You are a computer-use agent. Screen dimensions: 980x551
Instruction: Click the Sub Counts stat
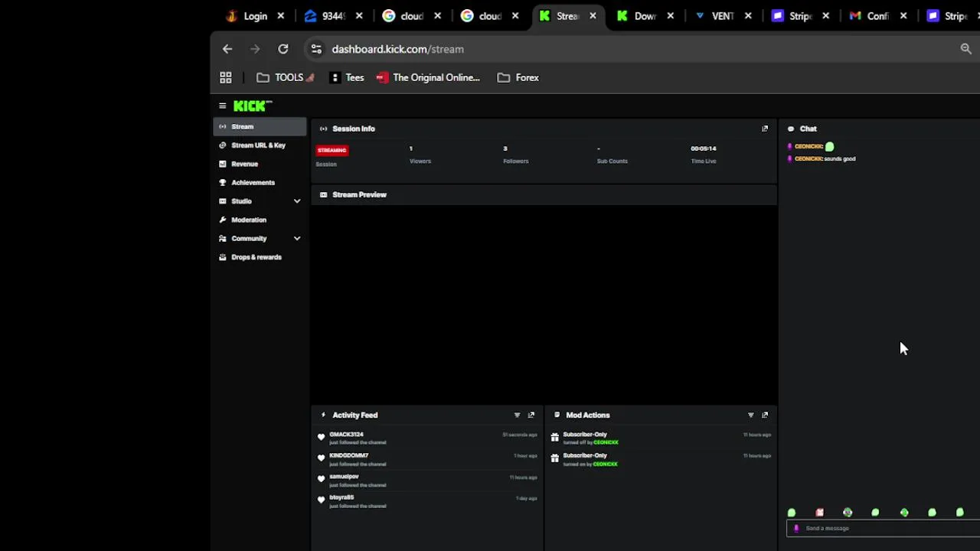(x=612, y=155)
